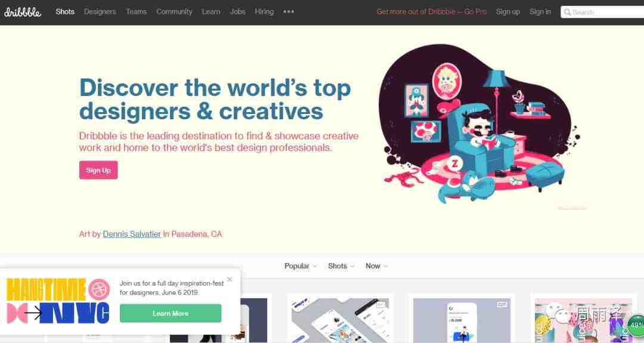The width and height of the screenshot is (644, 343).
Task: Click the green 49% badge at the corner
Action: (x=636, y=325)
